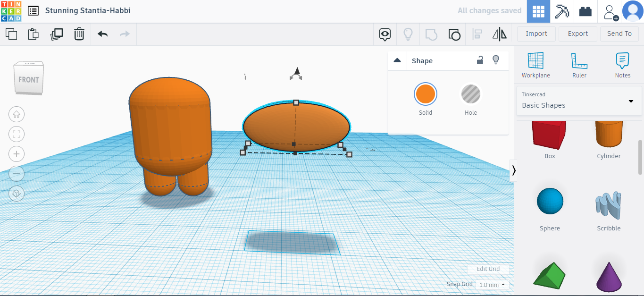
Task: Click the Import button
Action: pyautogui.click(x=536, y=34)
